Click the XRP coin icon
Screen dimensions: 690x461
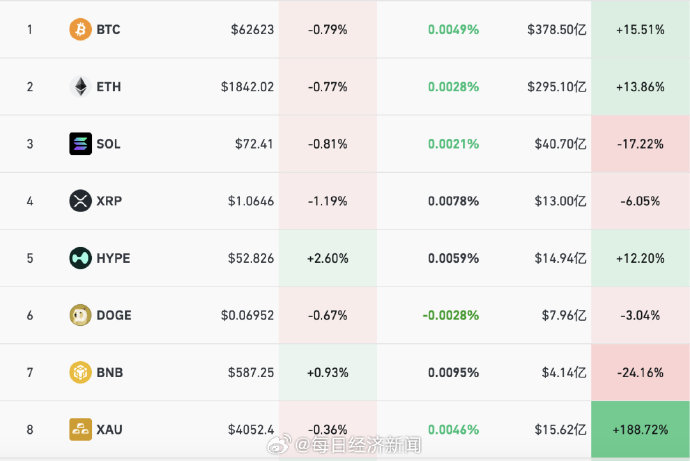coord(81,201)
